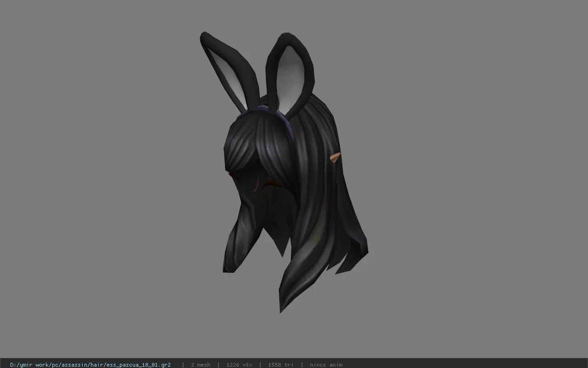Click the bunny-ear hair 3D model in viewport
This screenshot has width=588, height=368.
(284, 172)
